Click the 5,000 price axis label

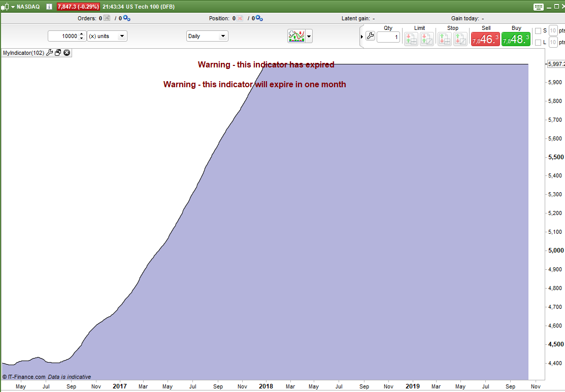coord(556,251)
